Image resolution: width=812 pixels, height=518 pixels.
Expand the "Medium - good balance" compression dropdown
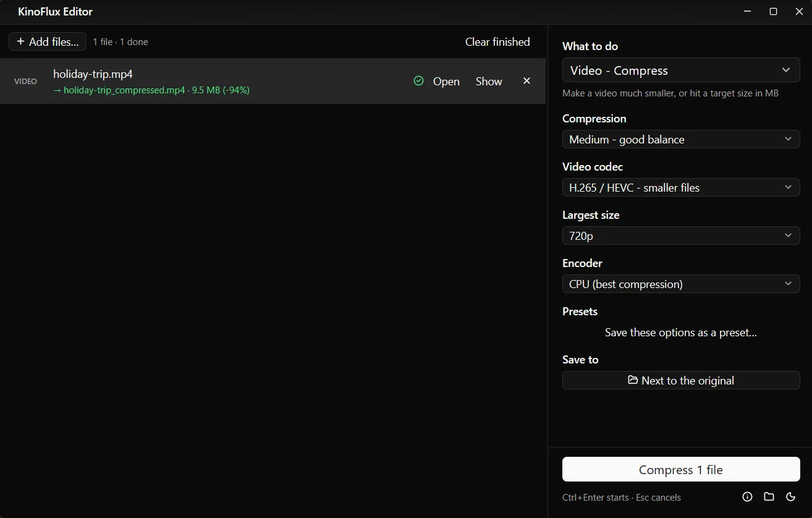click(x=681, y=139)
